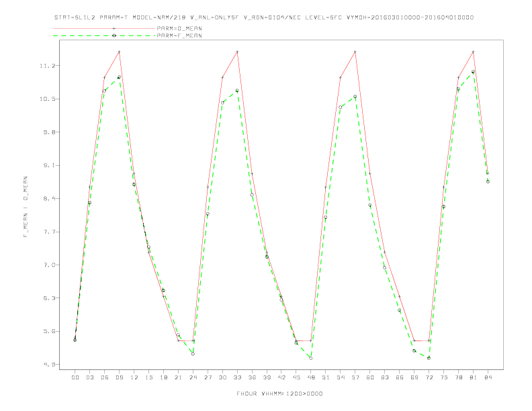Click the 39 forecast hour tick label
Image resolution: width=532 pixels, height=411 pixels.
[x=267, y=377]
